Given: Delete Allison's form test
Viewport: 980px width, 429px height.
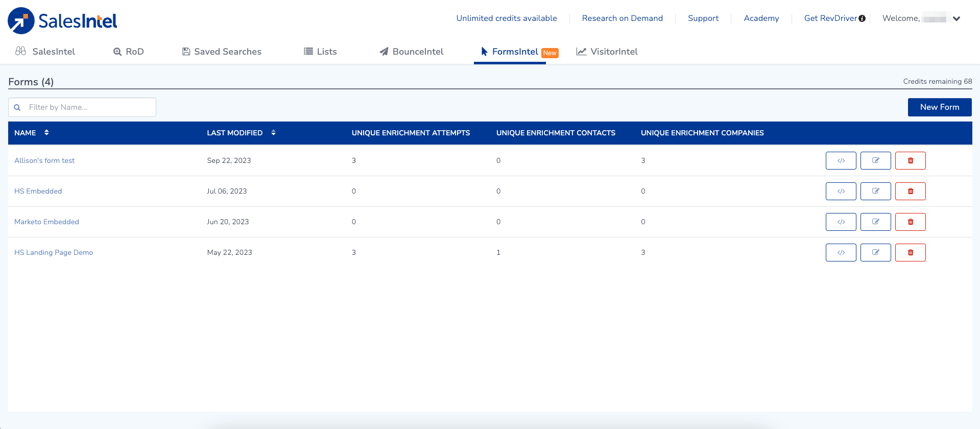Looking at the screenshot, I should pos(910,160).
